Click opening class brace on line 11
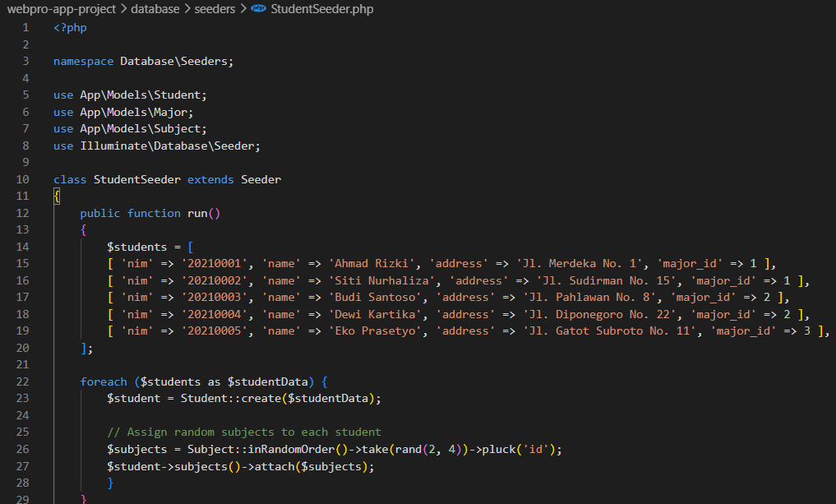Viewport: 836px width, 504px height. 57,197
